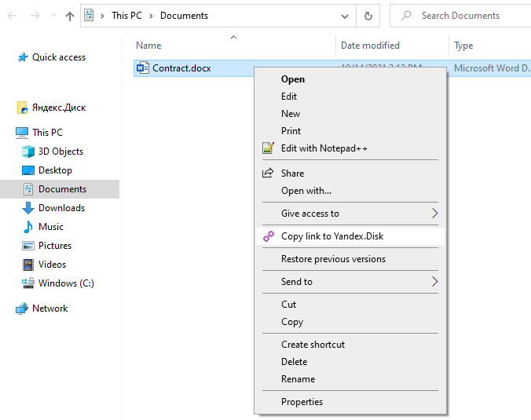Sort by the Name column header

coord(148,46)
